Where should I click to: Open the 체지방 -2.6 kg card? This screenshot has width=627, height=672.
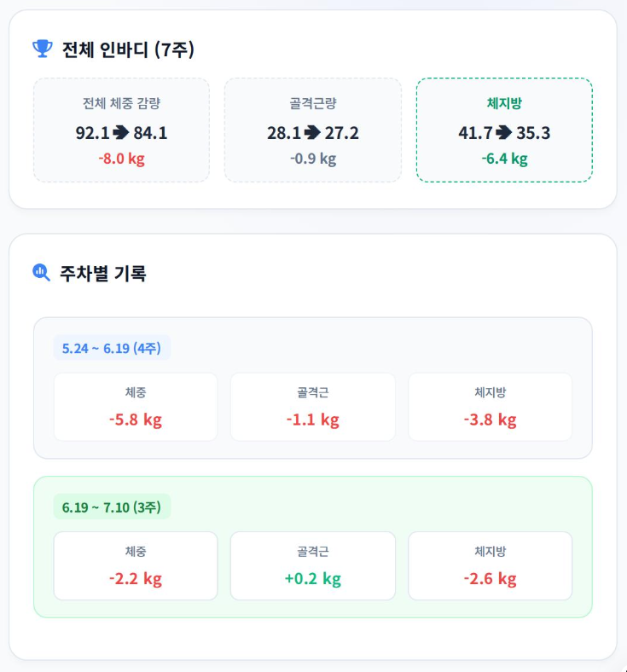click(x=491, y=565)
